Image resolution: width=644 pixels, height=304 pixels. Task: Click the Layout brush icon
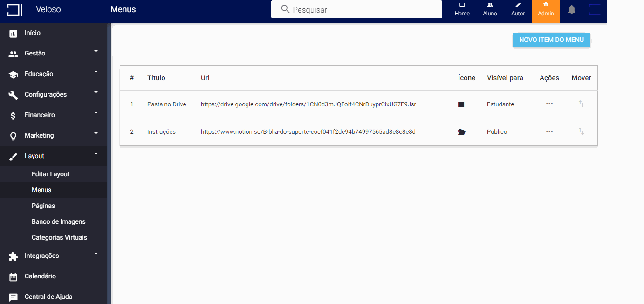click(14, 157)
